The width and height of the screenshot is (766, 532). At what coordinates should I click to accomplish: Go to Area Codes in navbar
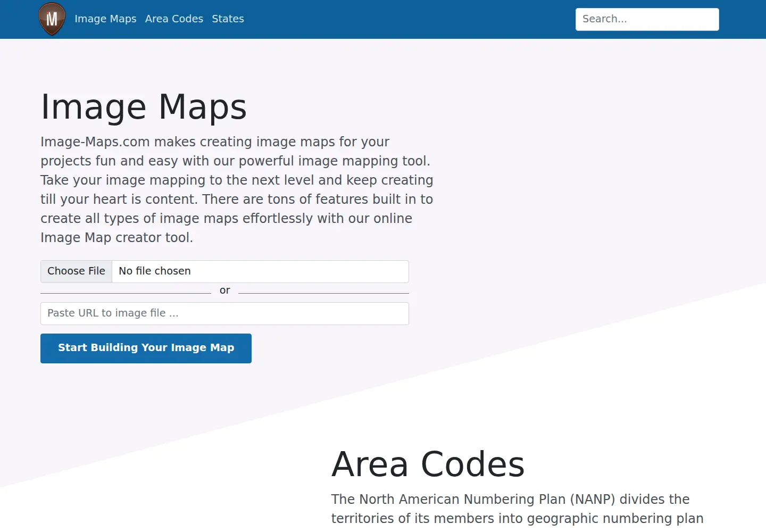coord(174,19)
